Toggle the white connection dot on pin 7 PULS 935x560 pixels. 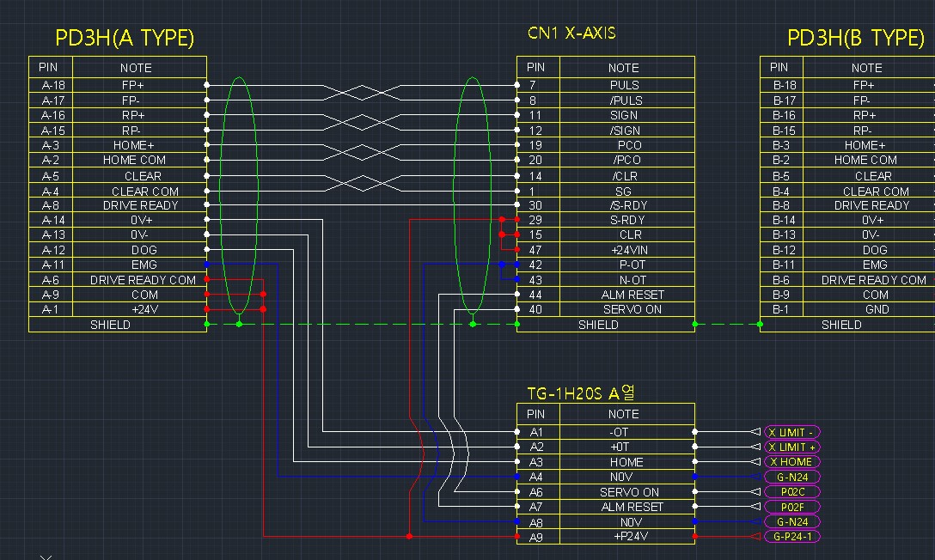516,85
